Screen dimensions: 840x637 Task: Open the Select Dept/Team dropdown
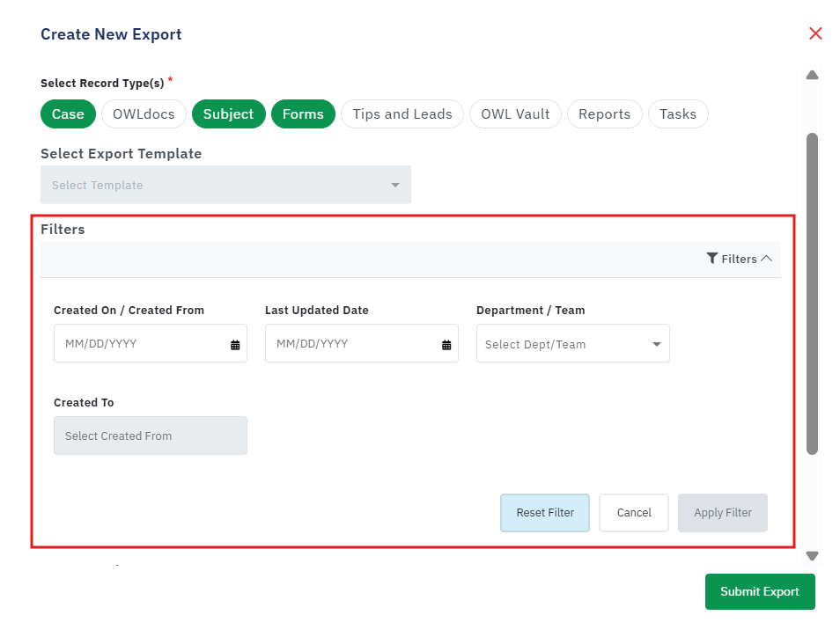(572, 343)
